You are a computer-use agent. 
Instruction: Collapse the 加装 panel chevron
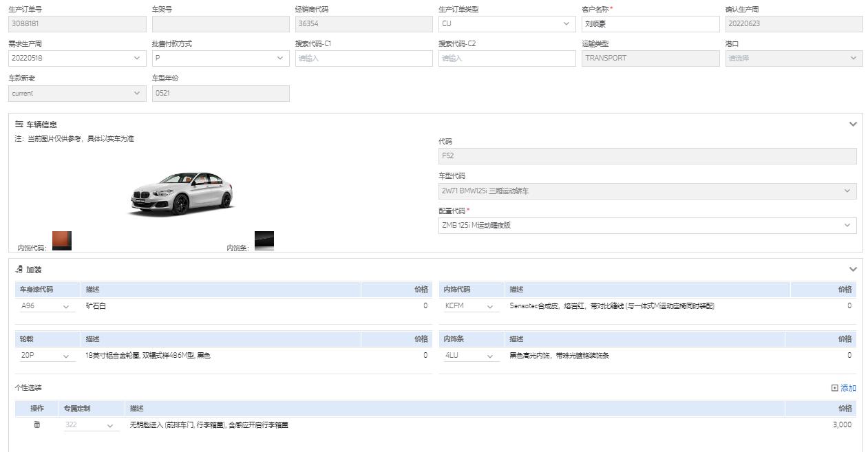853,270
